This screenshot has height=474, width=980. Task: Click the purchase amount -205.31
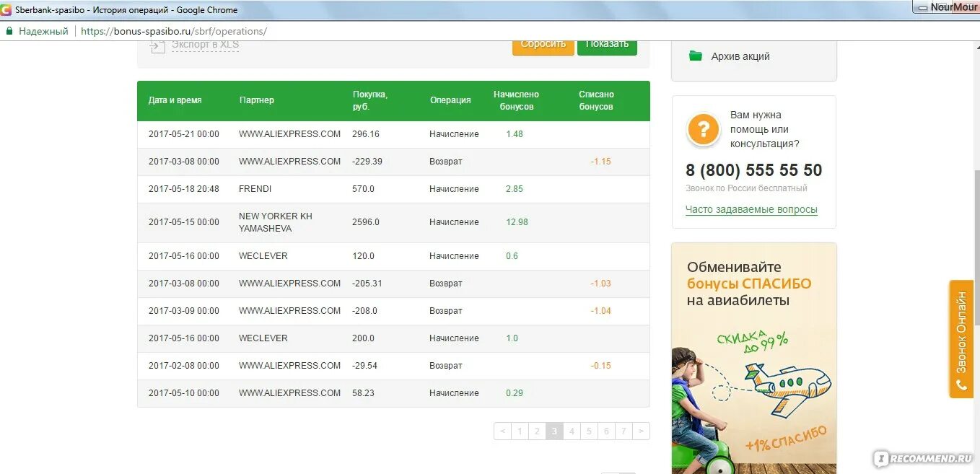pos(367,284)
